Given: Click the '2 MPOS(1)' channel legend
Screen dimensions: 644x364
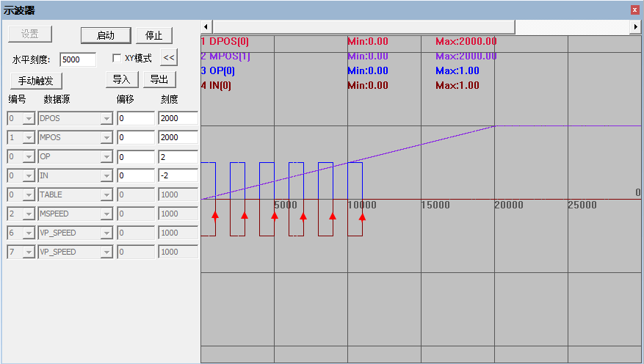Looking at the screenshot, I should tap(225, 57).
